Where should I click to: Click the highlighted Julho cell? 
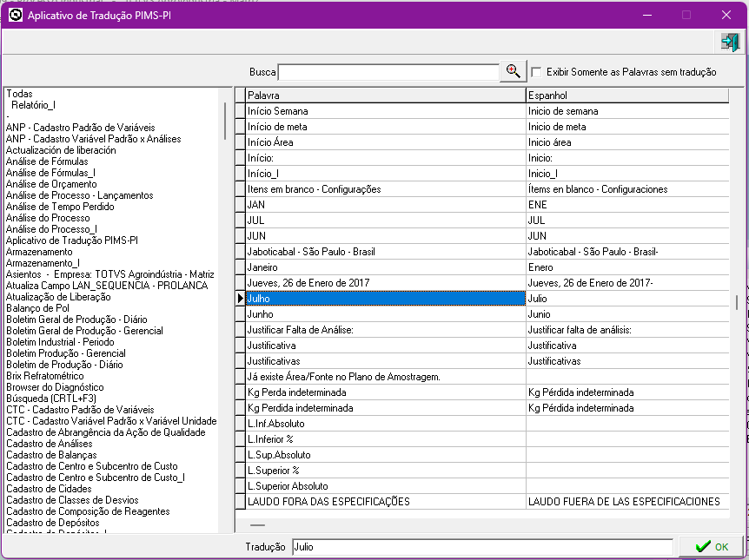tap(386, 299)
